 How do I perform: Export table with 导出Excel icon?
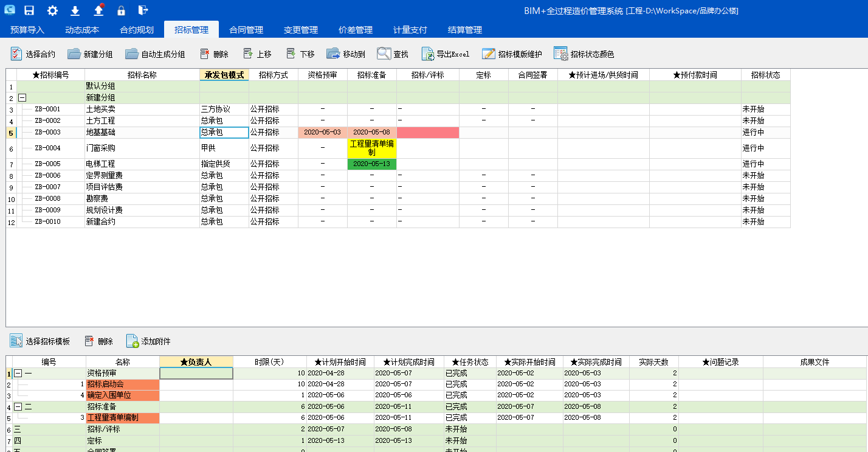point(428,54)
